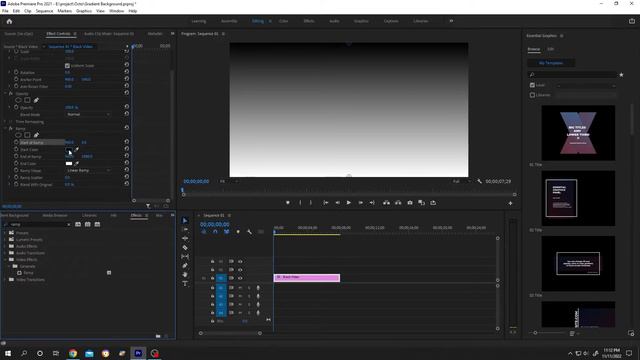
Task: Toggle animation stopwatch for Rotation
Action: point(16,72)
